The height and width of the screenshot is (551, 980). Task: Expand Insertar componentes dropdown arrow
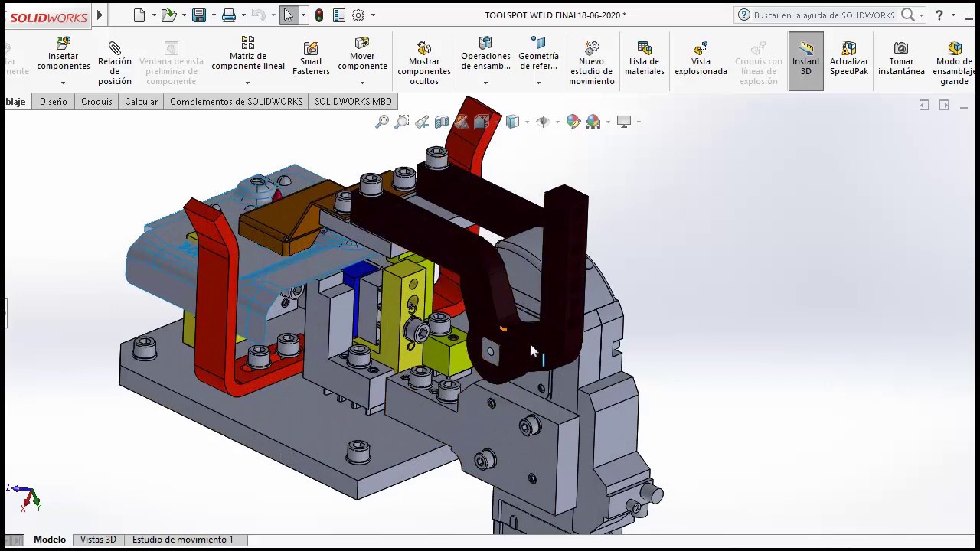(64, 83)
